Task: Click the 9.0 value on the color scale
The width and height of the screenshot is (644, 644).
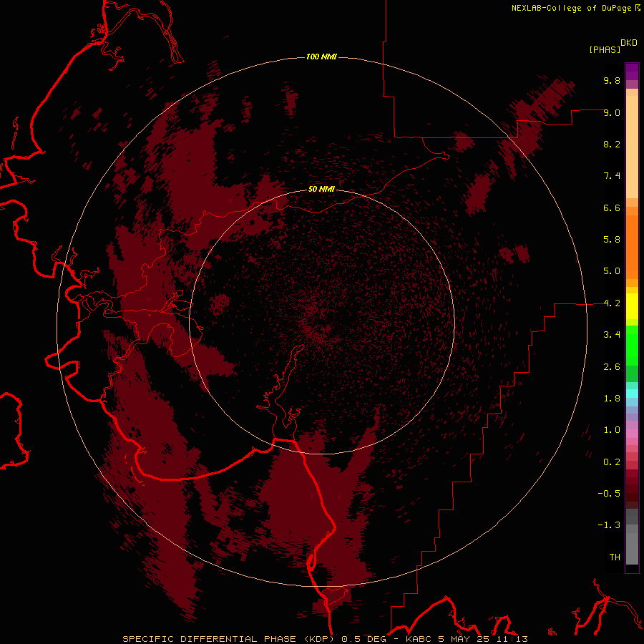Action: tap(612, 112)
